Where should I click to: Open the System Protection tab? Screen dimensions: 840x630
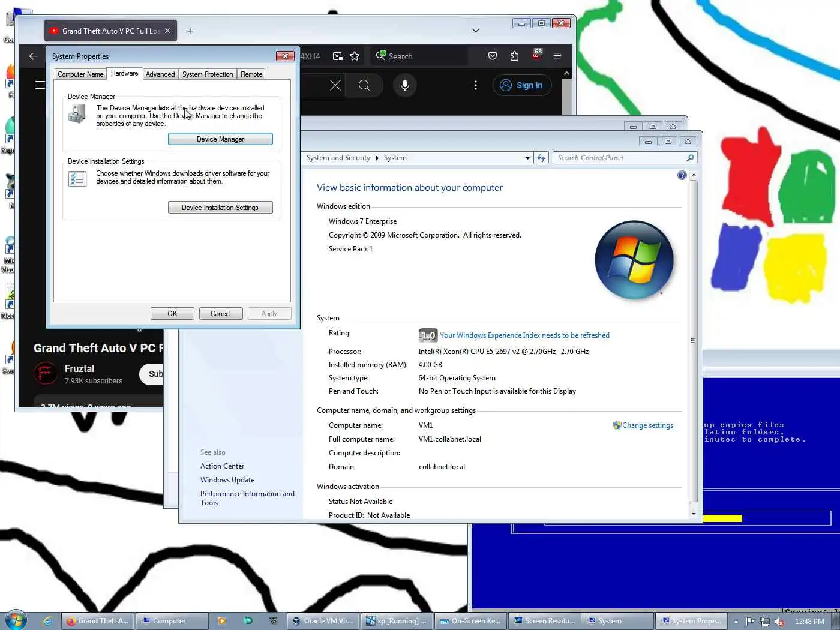pos(208,74)
